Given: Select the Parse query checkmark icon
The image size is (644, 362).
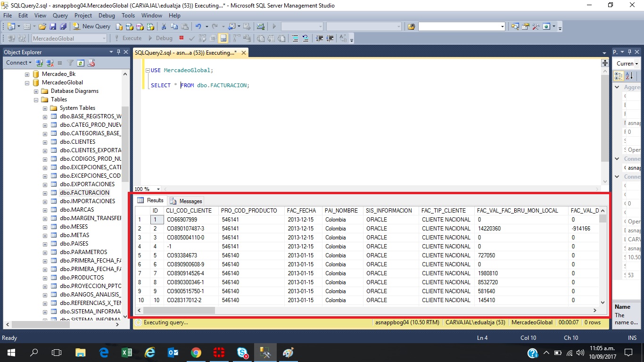Looking at the screenshot, I should click(191, 38).
